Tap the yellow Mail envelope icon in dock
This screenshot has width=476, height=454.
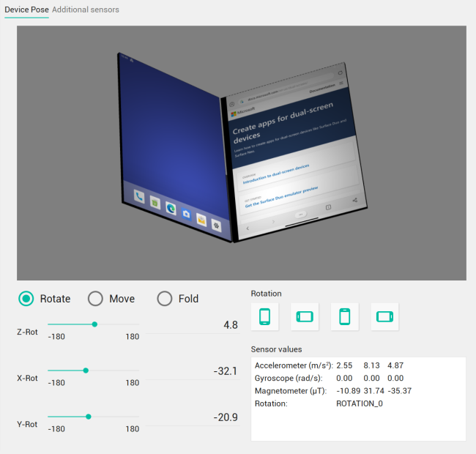click(201, 220)
